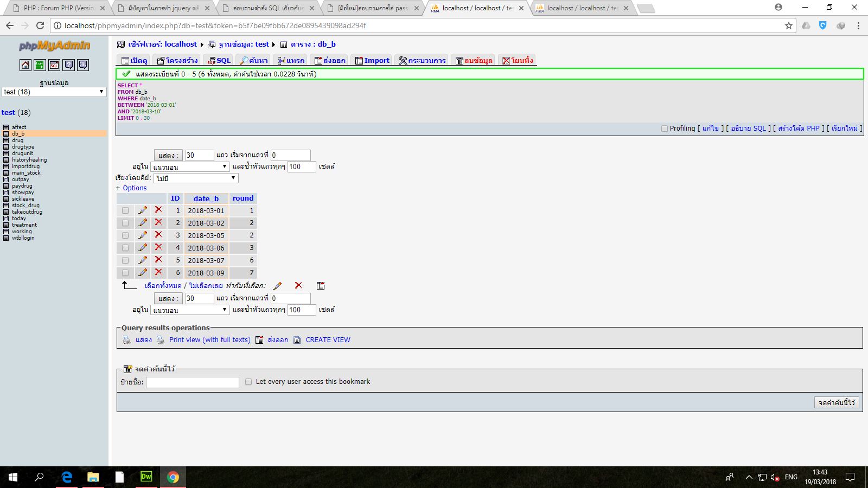Viewport: 868px width, 488px height.
Task: Edit row with date 2018-03-05
Action: point(143,235)
